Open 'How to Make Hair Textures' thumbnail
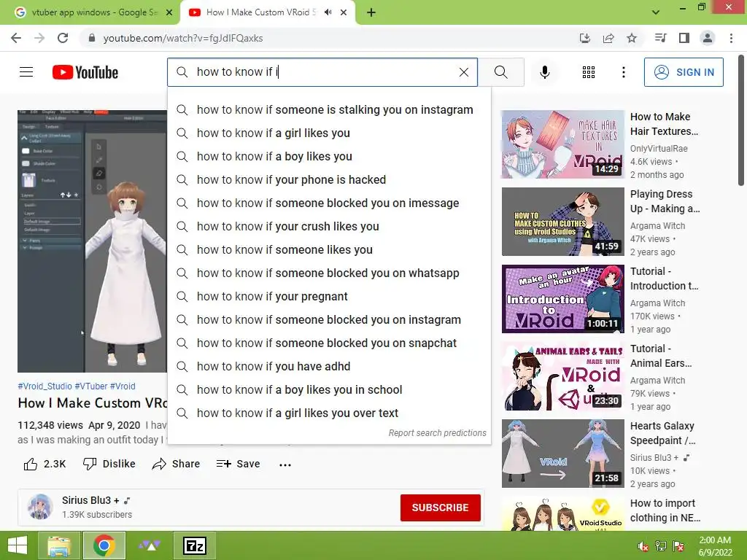This screenshot has width=747, height=560. pos(562,144)
